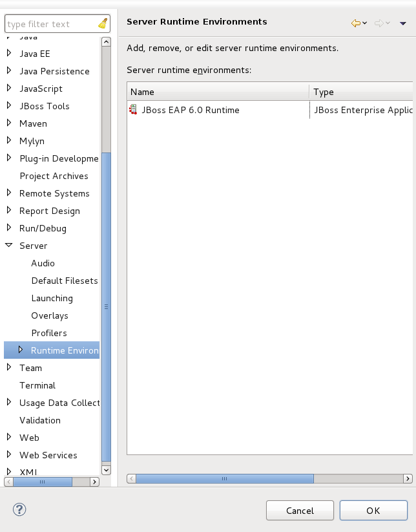Select the Audio preference page
The image size is (416, 532).
point(43,263)
